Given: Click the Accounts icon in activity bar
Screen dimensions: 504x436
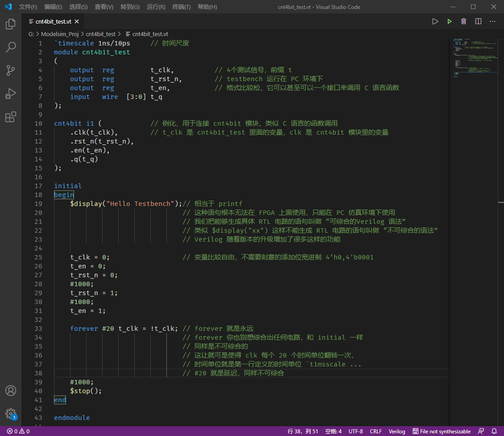Looking at the screenshot, I should 11,391.
